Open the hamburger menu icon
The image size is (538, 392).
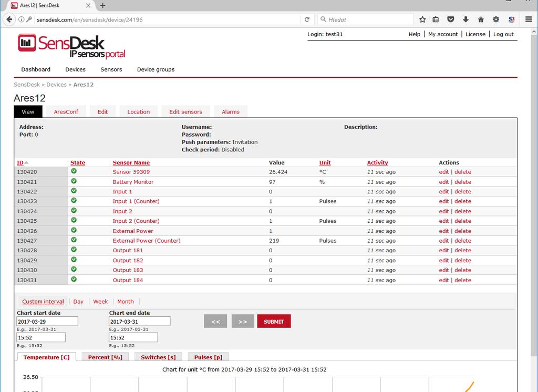(x=529, y=19)
